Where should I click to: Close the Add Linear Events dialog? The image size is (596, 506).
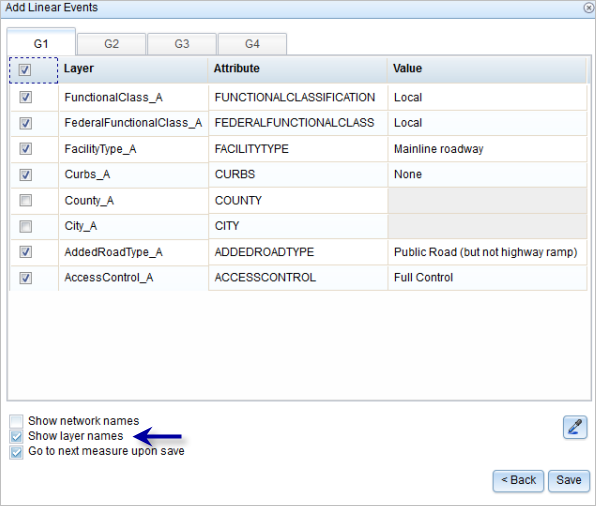(589, 7)
